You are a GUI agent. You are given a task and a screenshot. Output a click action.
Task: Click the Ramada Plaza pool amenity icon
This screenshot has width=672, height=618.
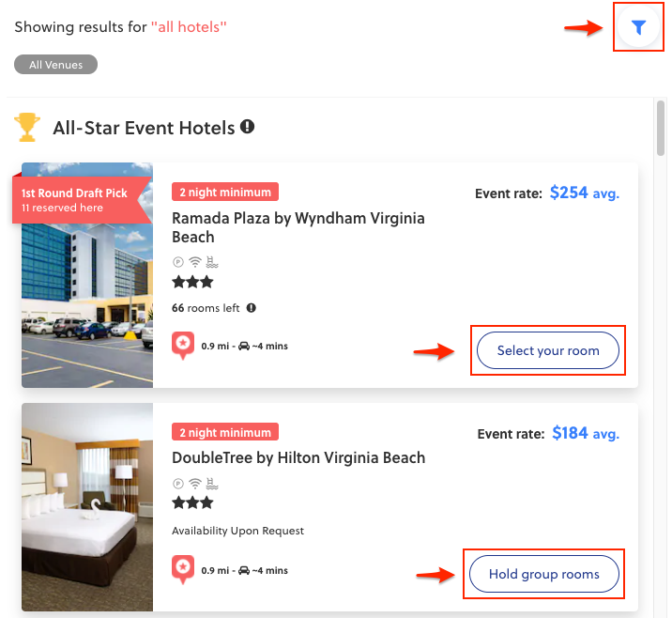[212, 262]
